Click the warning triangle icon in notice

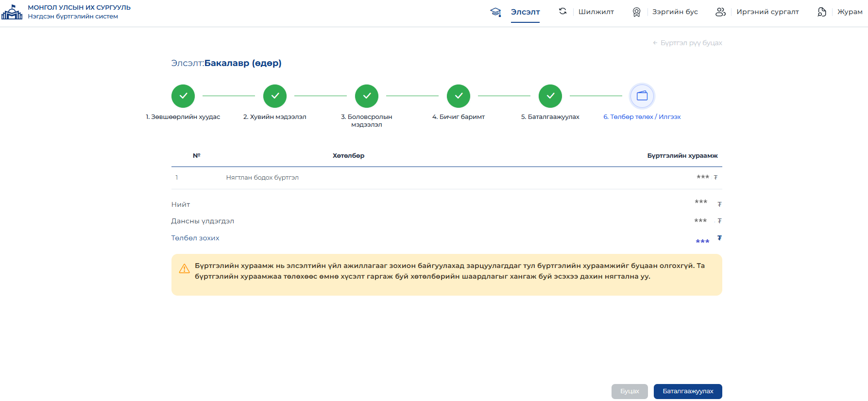(x=185, y=269)
